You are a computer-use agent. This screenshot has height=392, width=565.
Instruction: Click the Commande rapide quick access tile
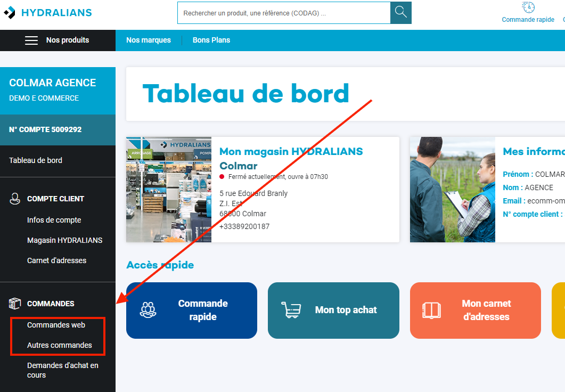tap(192, 310)
